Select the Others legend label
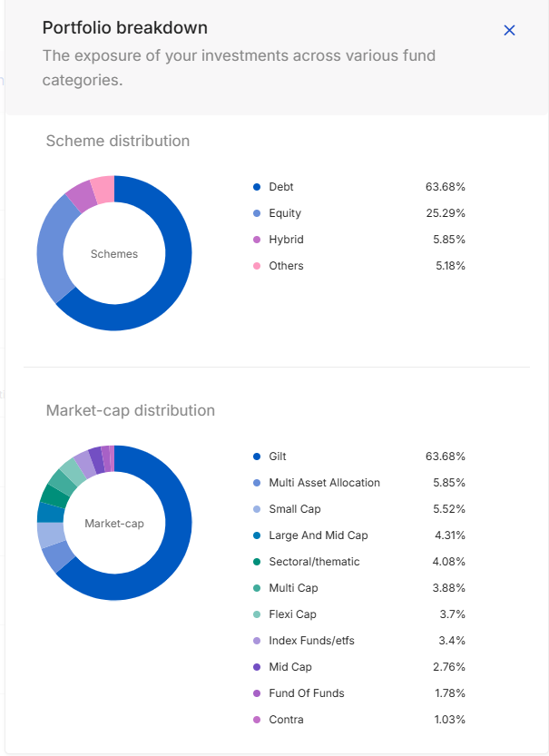 click(286, 266)
